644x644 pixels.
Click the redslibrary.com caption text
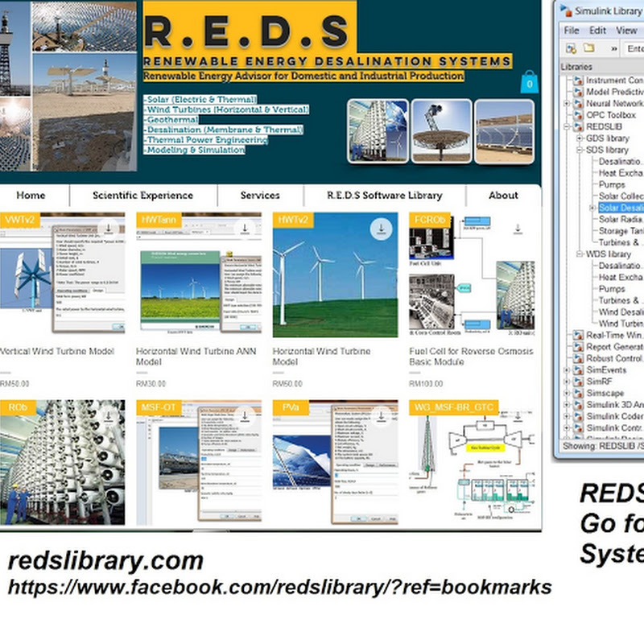(x=105, y=560)
